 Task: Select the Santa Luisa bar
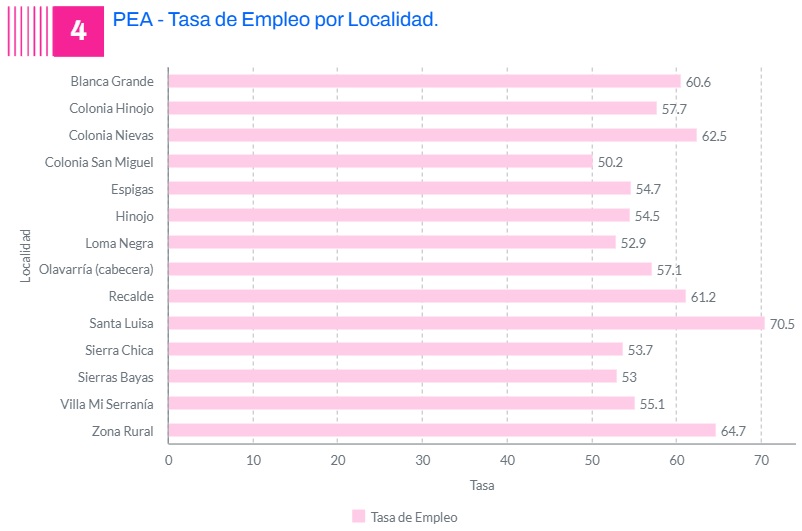tap(466, 323)
